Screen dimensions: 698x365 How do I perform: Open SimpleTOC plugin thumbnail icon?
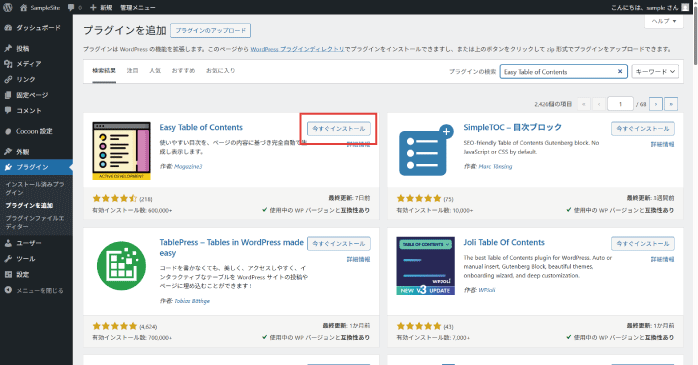click(425, 151)
